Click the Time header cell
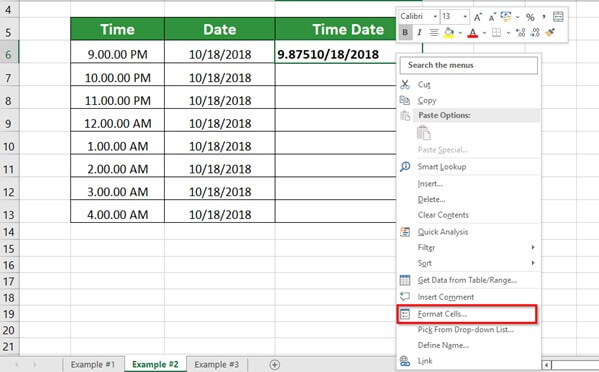This screenshot has width=599, height=372. pyautogui.click(x=117, y=29)
